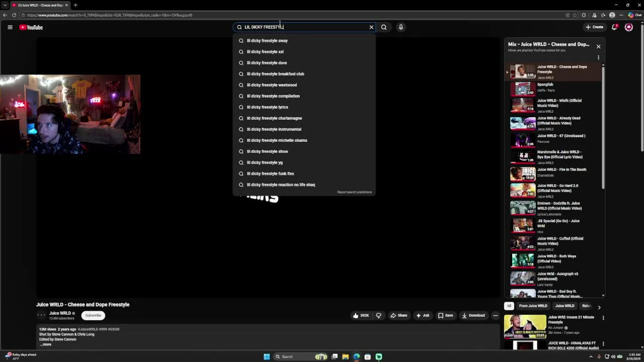Click the search magnifier button
The width and height of the screenshot is (644, 362).
pos(384,27)
